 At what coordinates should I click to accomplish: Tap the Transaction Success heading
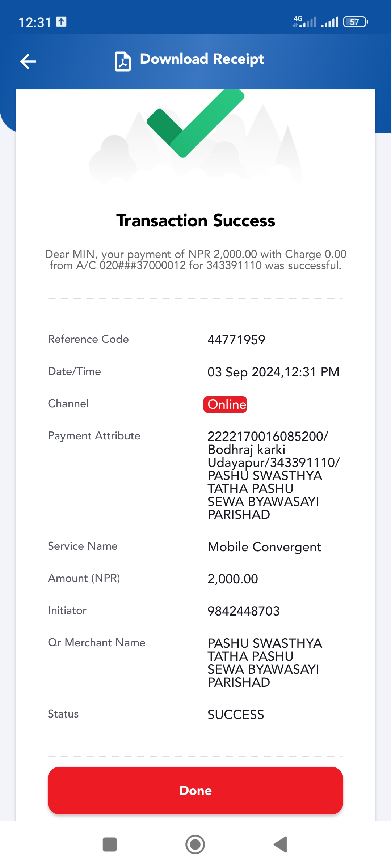pos(195,221)
